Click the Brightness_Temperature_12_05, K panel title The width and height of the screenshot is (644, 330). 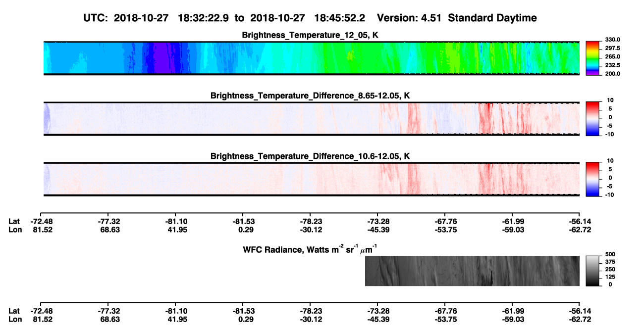click(x=311, y=35)
